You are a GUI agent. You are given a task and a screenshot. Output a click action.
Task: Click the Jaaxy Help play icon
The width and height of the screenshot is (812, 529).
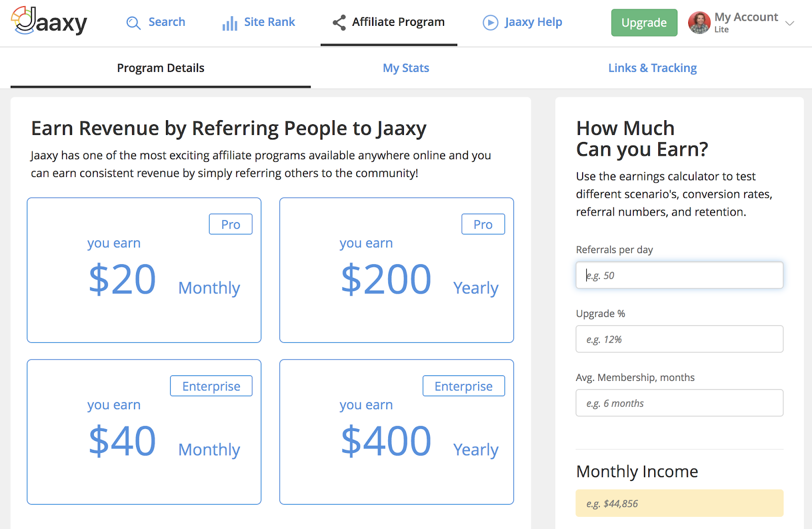coord(490,23)
